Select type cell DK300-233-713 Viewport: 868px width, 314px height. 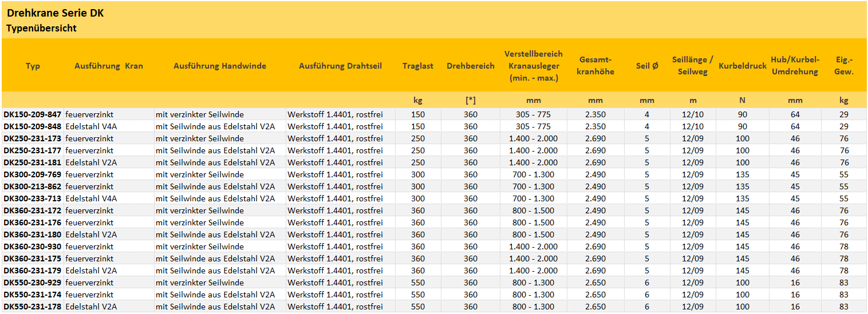(33, 198)
